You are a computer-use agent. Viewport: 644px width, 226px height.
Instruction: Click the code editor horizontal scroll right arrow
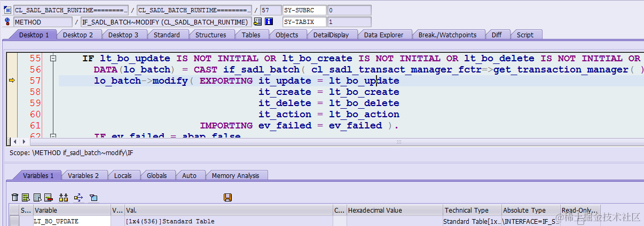[23, 142]
